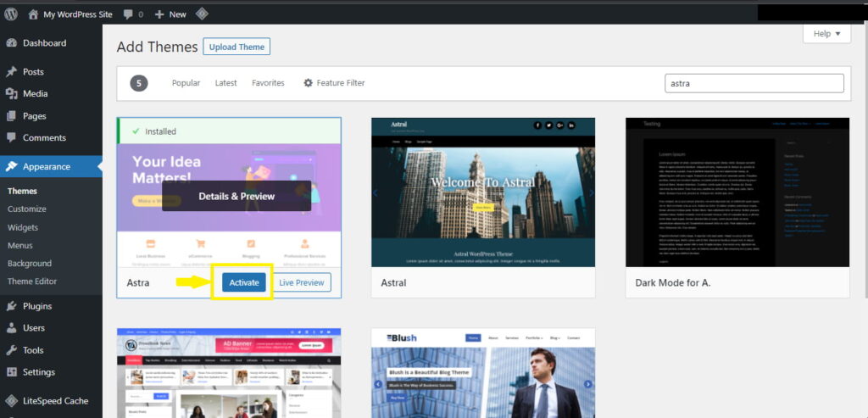The height and width of the screenshot is (418, 868).
Task: Click the Media icon in sidebar
Action: tap(11, 94)
